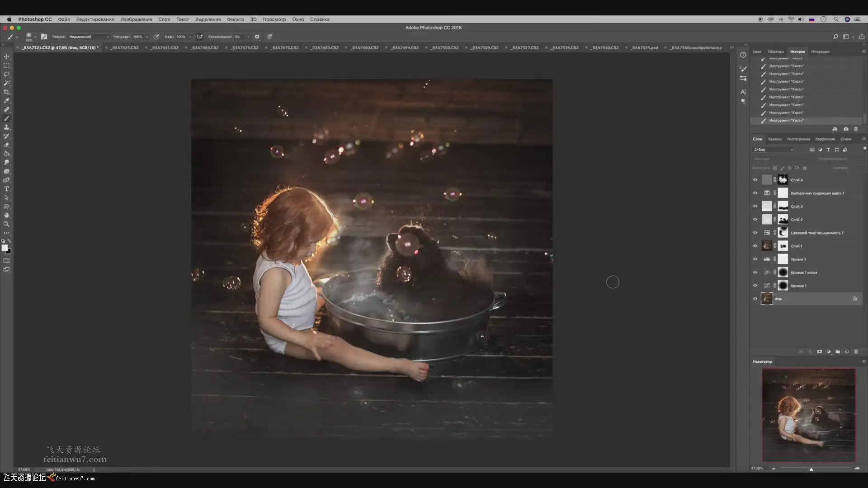868x488 pixels.
Task: Select the Clone Stamp tool
Action: click(6, 127)
